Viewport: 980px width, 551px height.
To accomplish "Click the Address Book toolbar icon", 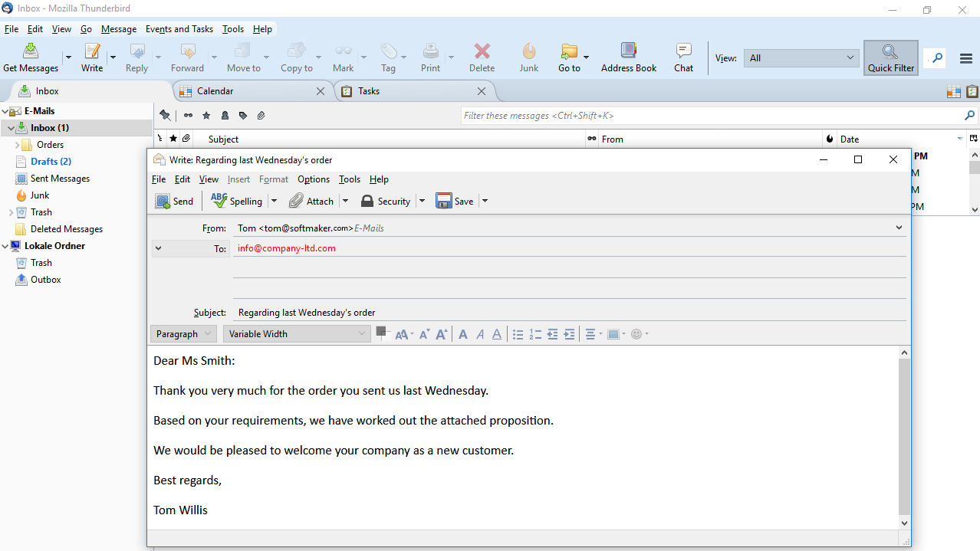I will (629, 51).
